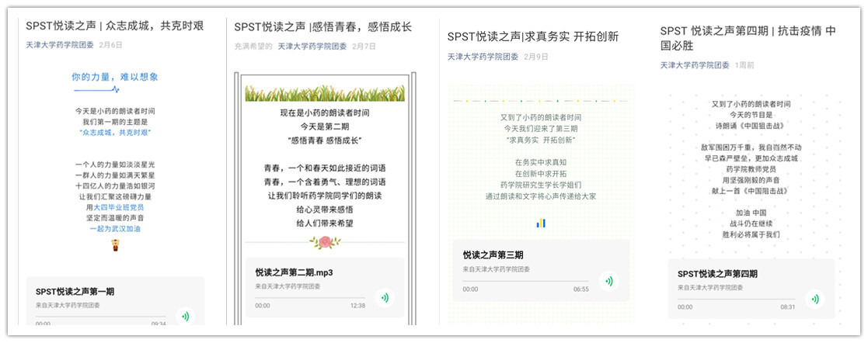Click the 充满希望的 tag label

[x=253, y=47]
